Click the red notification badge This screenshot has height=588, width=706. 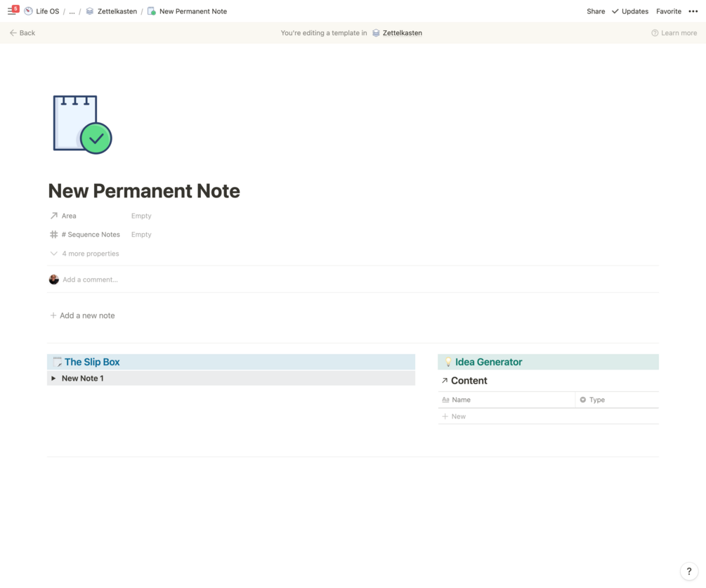coord(15,8)
